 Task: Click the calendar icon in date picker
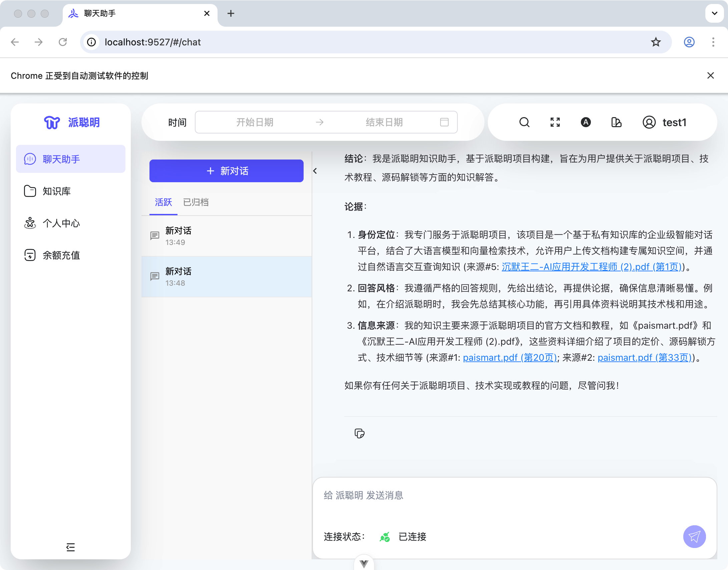coord(444,122)
